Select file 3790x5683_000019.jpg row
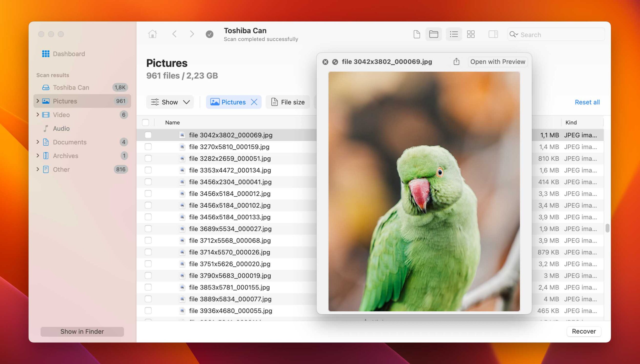Image resolution: width=640 pixels, height=364 pixels. coord(226,276)
